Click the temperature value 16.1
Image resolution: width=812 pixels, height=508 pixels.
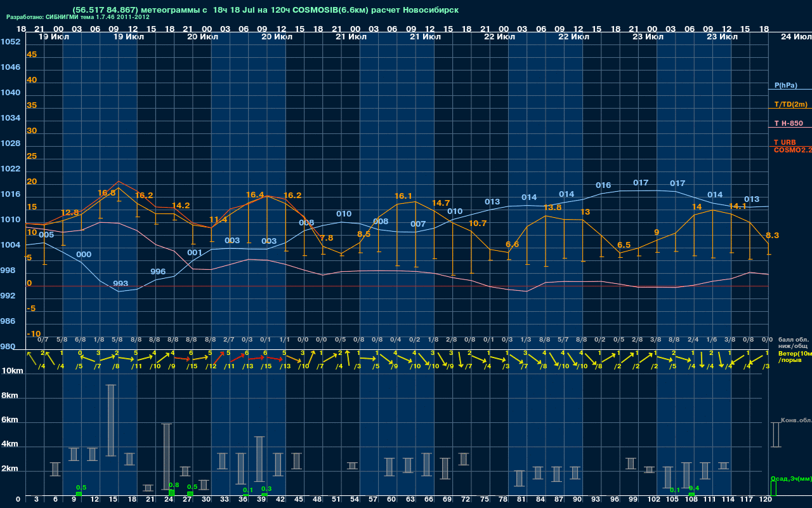pos(403,196)
